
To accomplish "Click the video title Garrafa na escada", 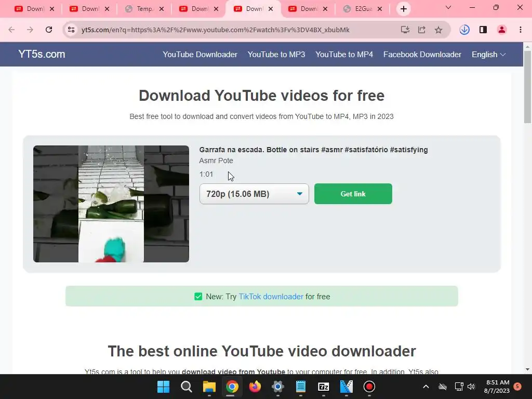I will coord(313,150).
